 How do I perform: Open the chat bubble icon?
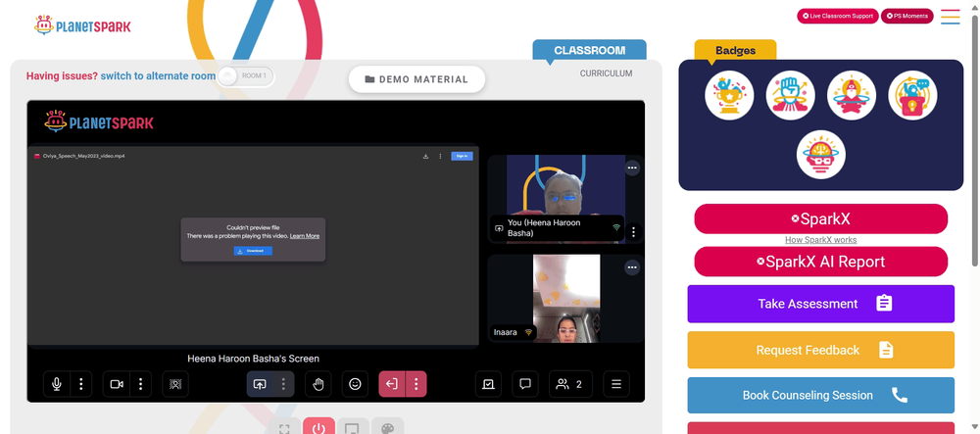(525, 384)
